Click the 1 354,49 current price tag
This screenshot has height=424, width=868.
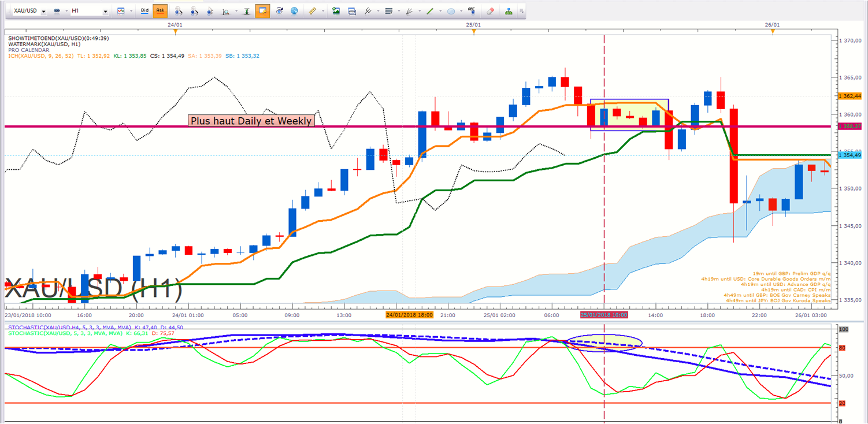(x=850, y=155)
